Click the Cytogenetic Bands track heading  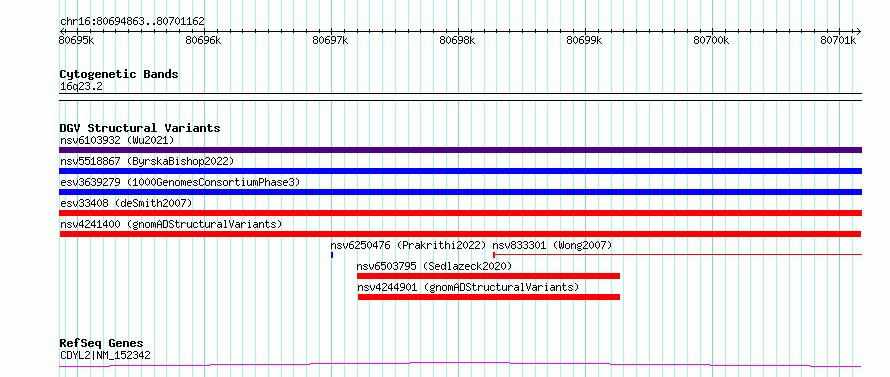click(x=119, y=74)
